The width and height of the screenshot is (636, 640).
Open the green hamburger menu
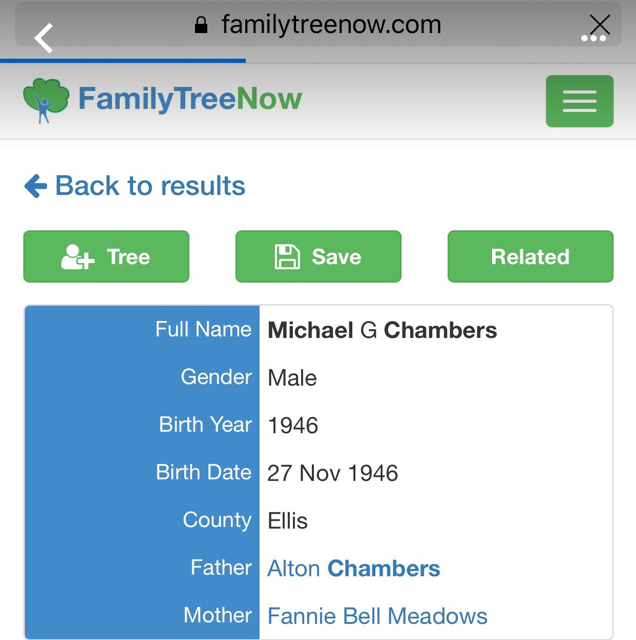tap(579, 101)
